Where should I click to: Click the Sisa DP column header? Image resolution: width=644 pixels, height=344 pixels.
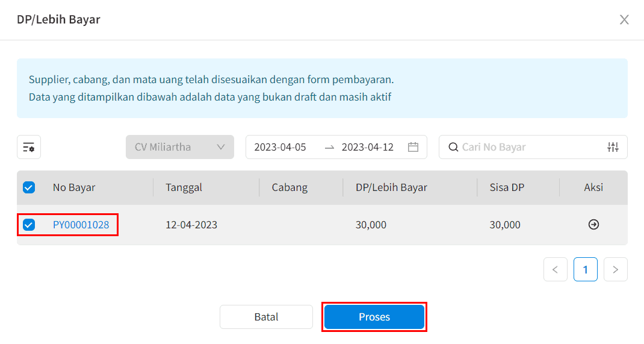click(507, 187)
